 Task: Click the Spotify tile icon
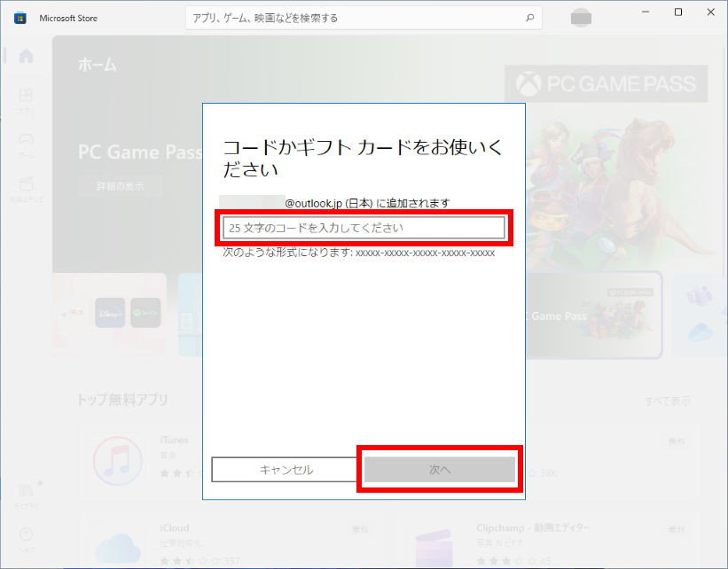(x=145, y=313)
